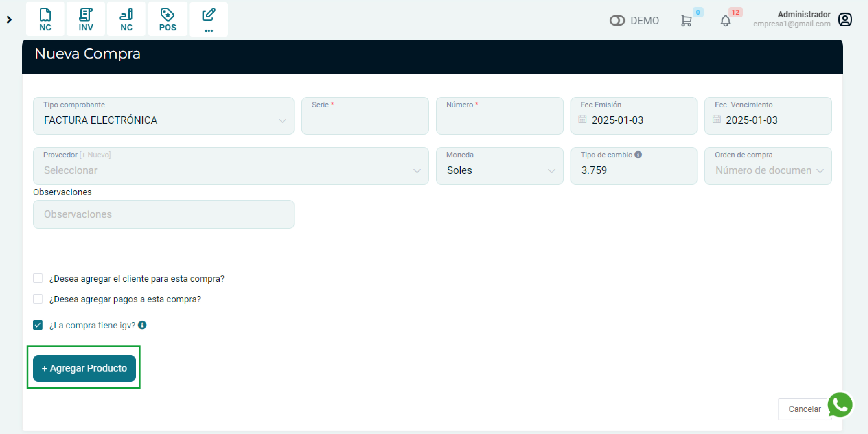Open the Administrador user profile icon
This screenshot has width=868, height=434.
845,19
